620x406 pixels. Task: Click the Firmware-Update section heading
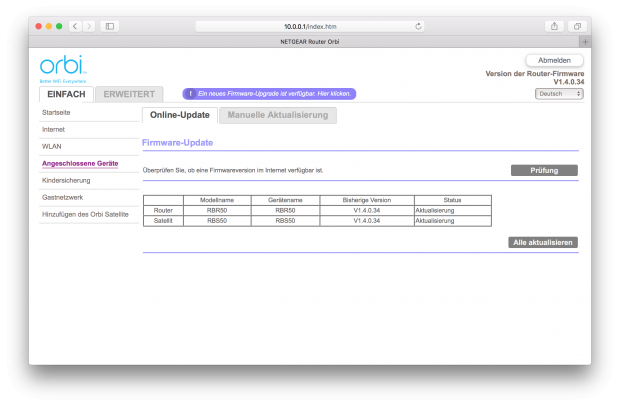177,143
